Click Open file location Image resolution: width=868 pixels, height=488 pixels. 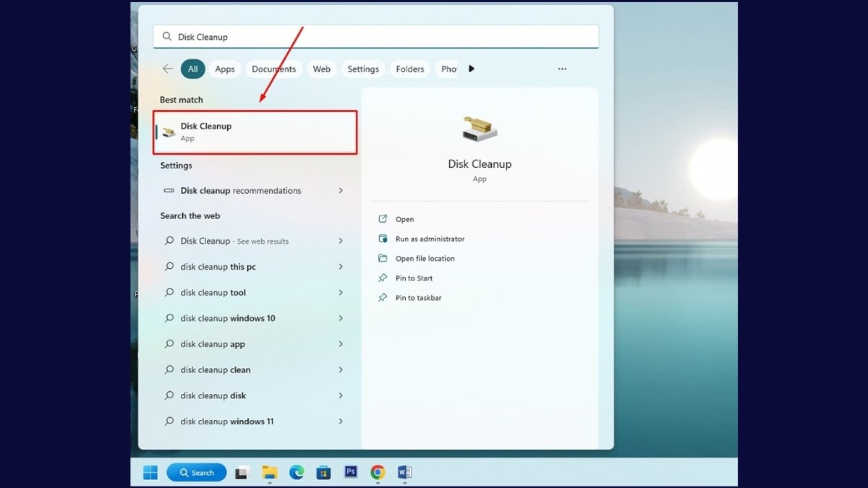click(425, 258)
